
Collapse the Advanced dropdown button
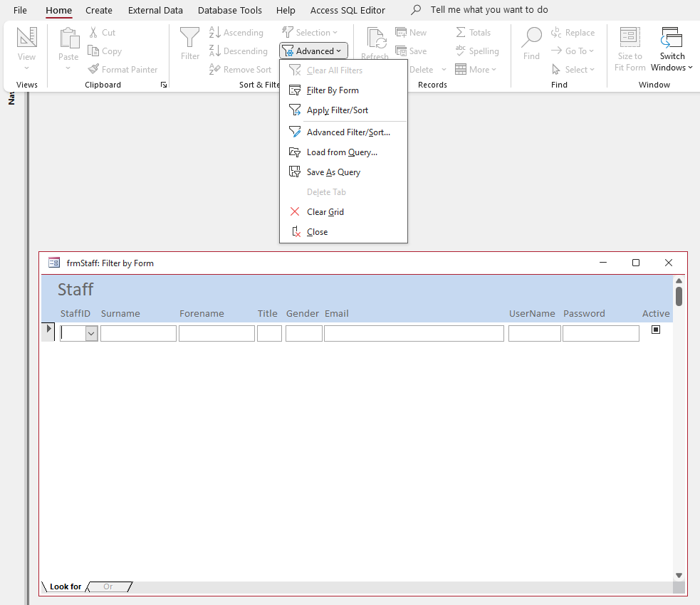[x=313, y=51]
